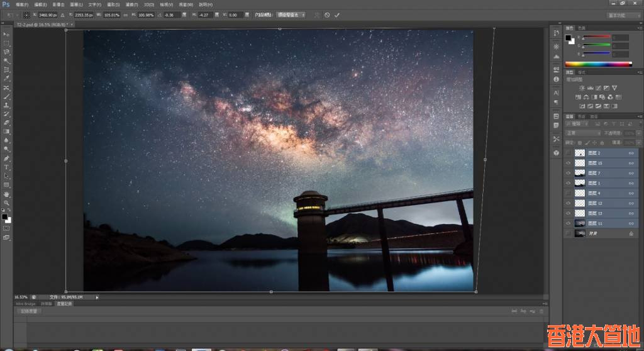Open the collapsed History panel icon

[x=556, y=33]
